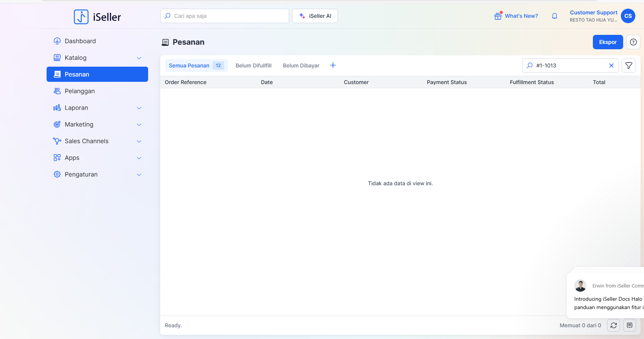
Task: Click the notification bell icon
Action: pos(554,16)
